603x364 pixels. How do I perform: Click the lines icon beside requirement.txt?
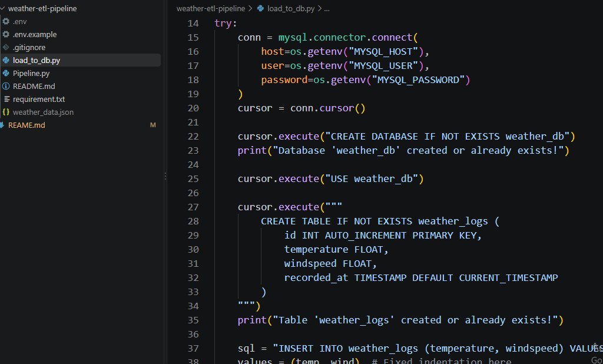coord(6,100)
